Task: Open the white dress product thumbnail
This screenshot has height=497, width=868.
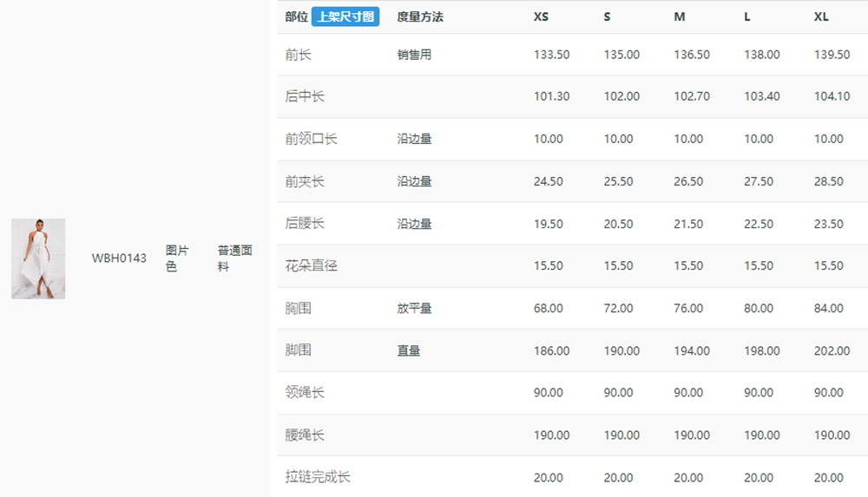Action: coord(38,258)
